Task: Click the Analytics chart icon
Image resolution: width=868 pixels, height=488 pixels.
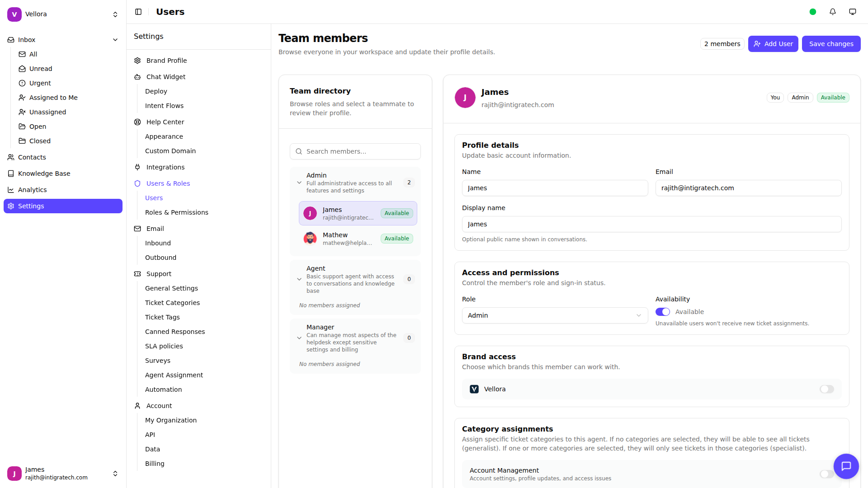Action: pos(11,190)
